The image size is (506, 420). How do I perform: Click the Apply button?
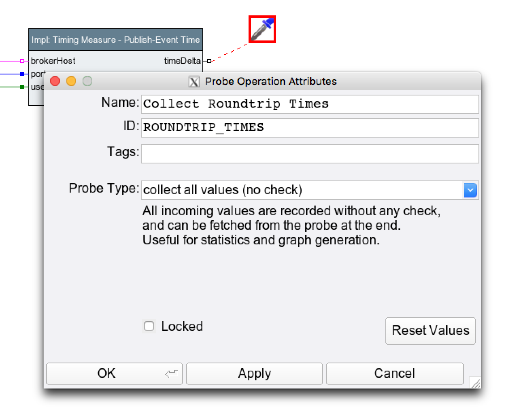coord(254,373)
